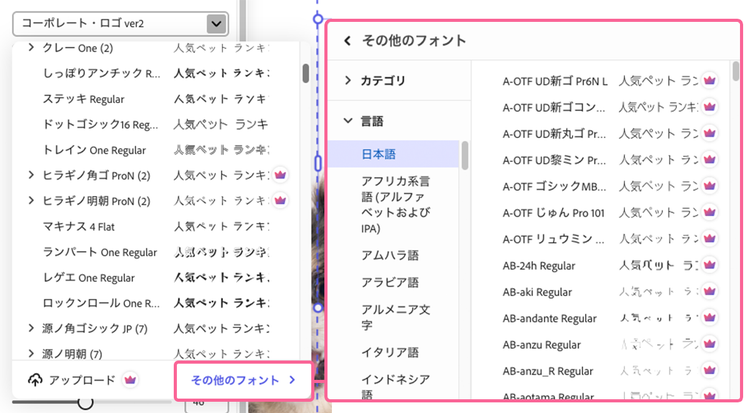Expand 源ノ角ゴシック JP (7) family

click(x=31, y=328)
